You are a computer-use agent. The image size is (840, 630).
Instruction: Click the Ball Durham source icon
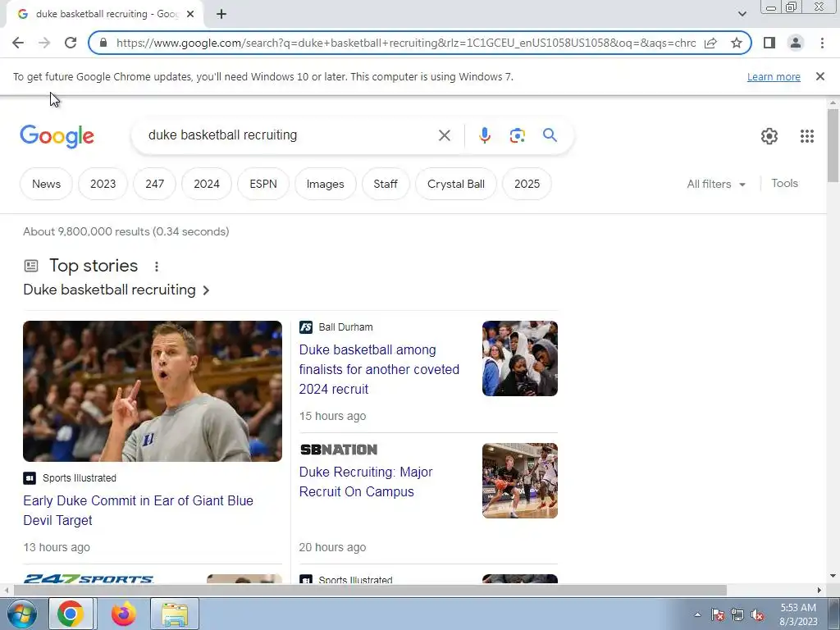[x=306, y=326]
